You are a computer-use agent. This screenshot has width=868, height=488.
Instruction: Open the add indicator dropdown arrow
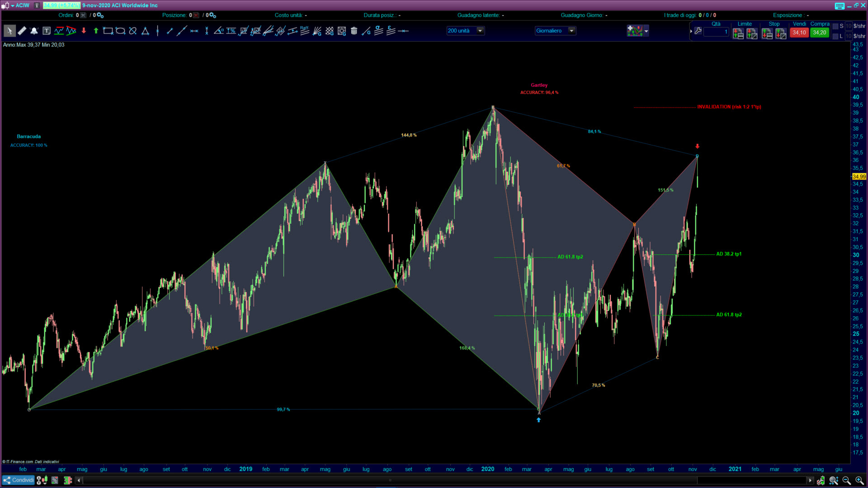[x=646, y=31]
